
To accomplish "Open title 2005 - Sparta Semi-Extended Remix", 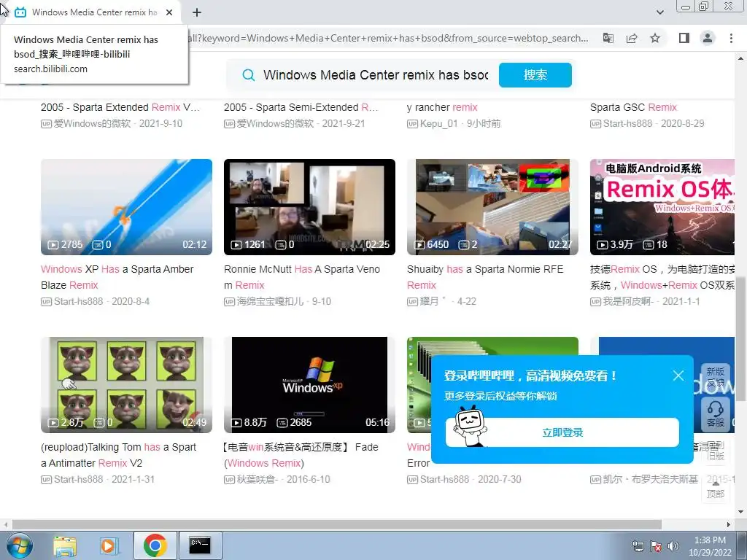I will click(x=301, y=107).
